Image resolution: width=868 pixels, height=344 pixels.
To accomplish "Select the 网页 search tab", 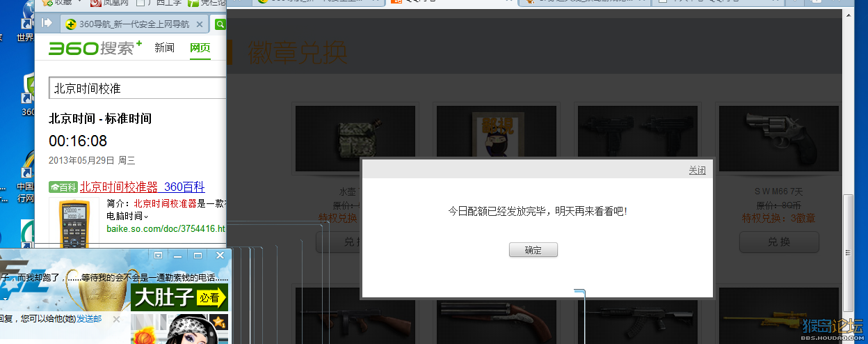I will coord(200,48).
